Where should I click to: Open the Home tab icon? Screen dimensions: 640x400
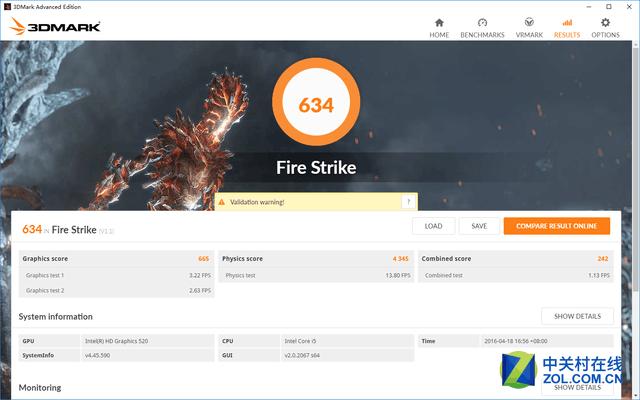[x=439, y=23]
